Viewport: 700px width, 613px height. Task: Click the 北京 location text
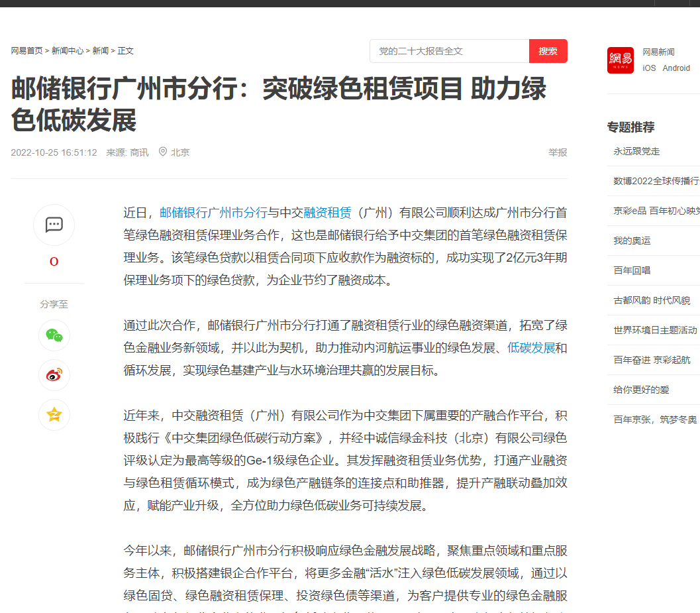(x=180, y=152)
